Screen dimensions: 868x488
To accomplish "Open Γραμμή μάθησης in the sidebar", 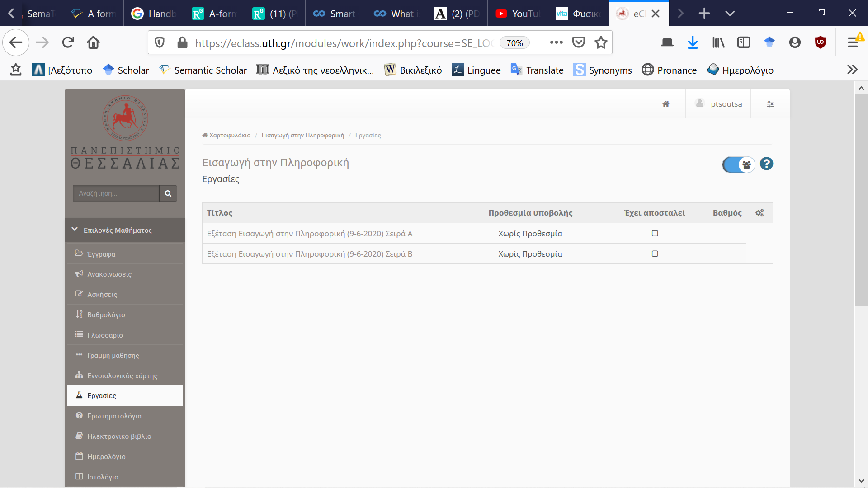I will pos(125,355).
